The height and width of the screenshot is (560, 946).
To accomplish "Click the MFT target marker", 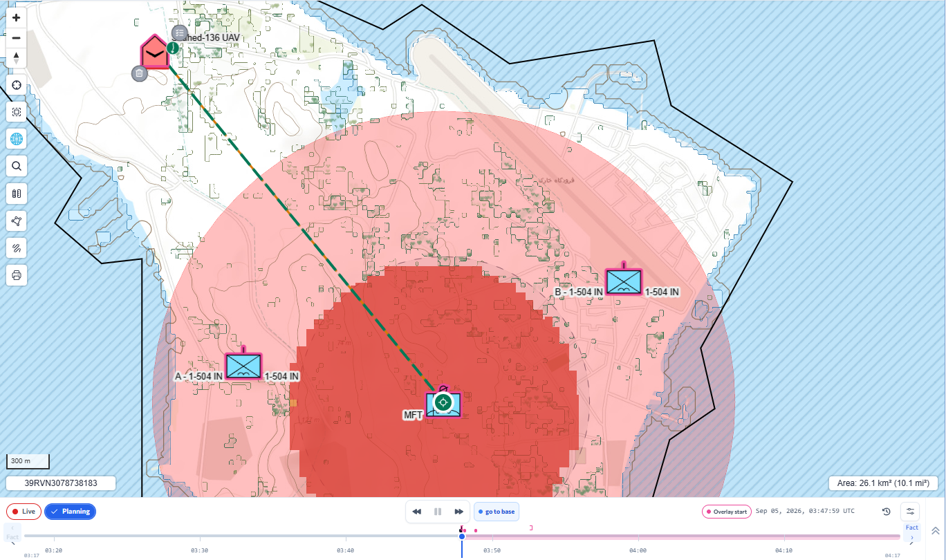I will [443, 402].
